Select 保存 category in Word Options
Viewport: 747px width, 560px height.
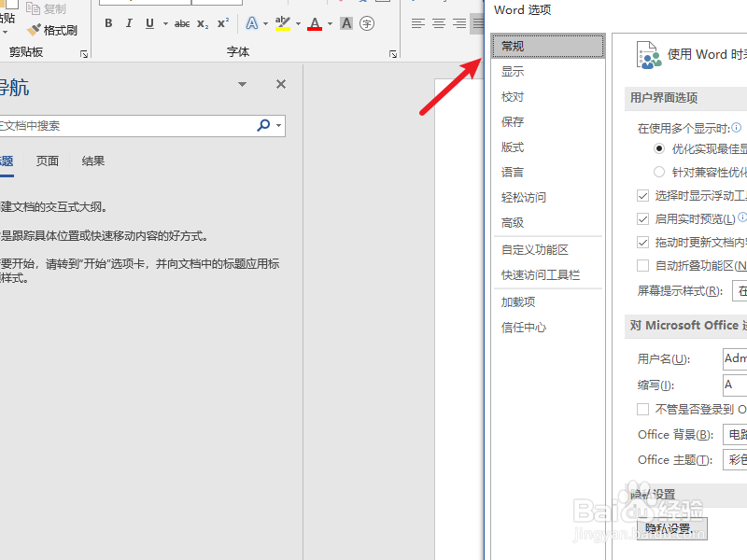pos(548,122)
